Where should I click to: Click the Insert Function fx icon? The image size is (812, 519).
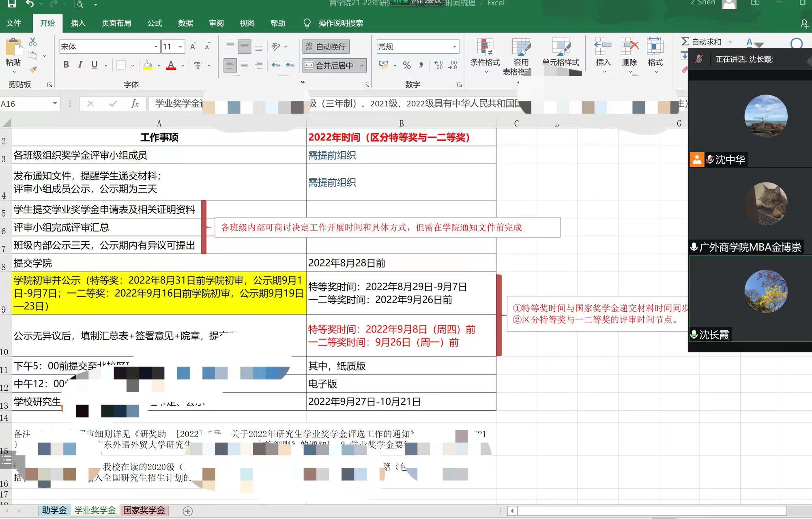click(135, 104)
